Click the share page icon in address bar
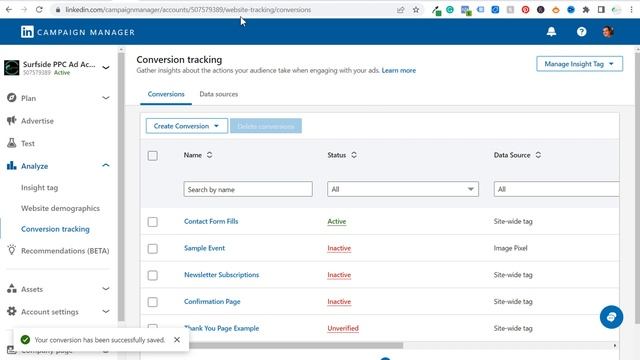The width and height of the screenshot is (640, 360). (x=400, y=10)
